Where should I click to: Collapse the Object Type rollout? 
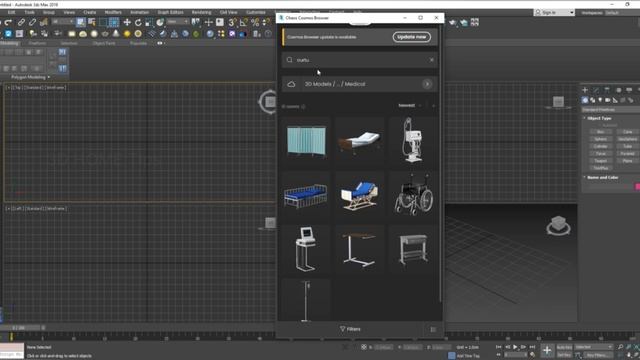[599, 118]
